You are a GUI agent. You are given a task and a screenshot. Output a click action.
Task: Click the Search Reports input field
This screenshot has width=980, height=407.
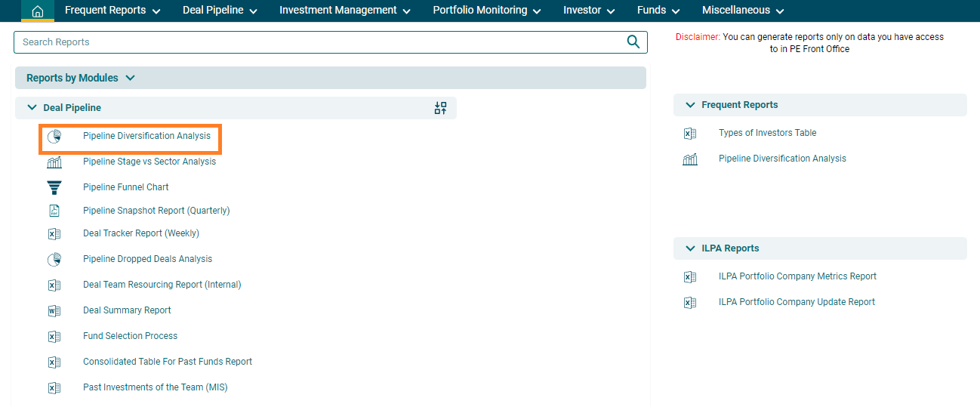click(317, 42)
